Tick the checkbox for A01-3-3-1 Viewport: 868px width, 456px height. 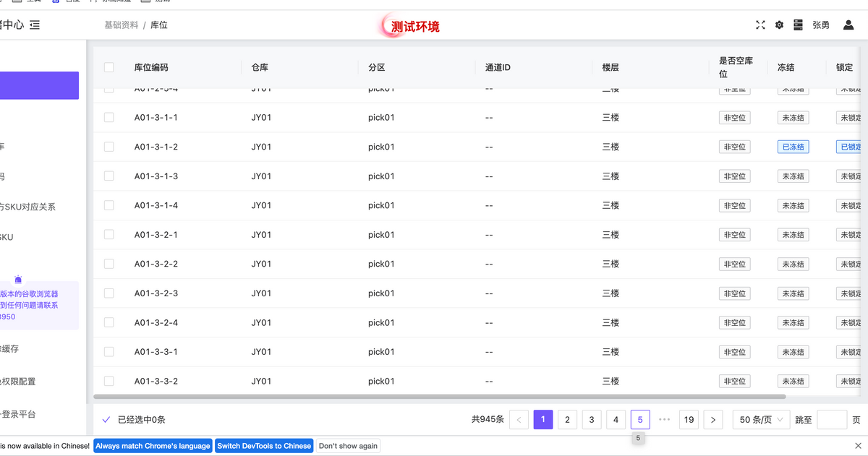[109, 351]
